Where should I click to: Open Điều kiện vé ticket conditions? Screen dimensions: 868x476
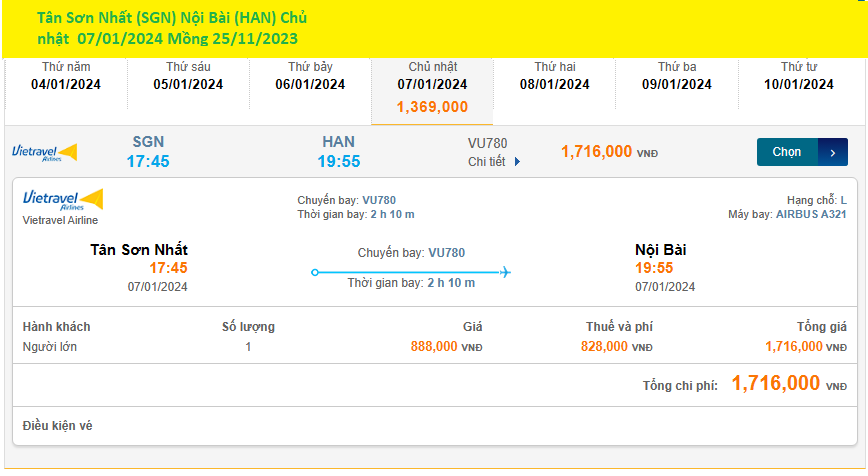pyautogui.click(x=58, y=426)
